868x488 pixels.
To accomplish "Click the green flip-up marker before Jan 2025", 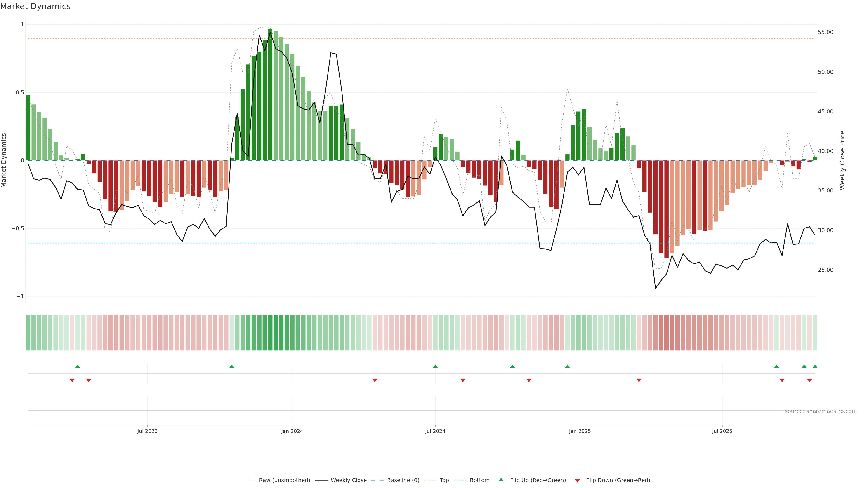I will click(567, 366).
